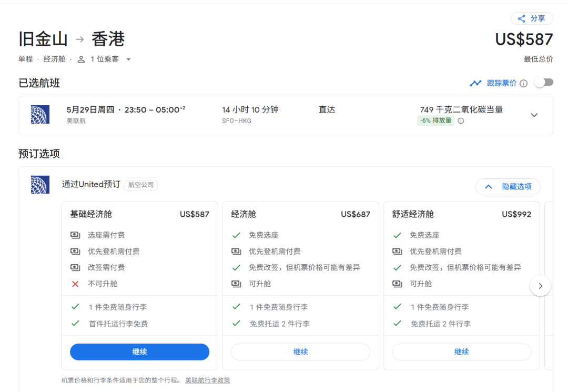The image size is (568, 392).
Task: Expand selected flight details chevron
Action: [x=534, y=115]
